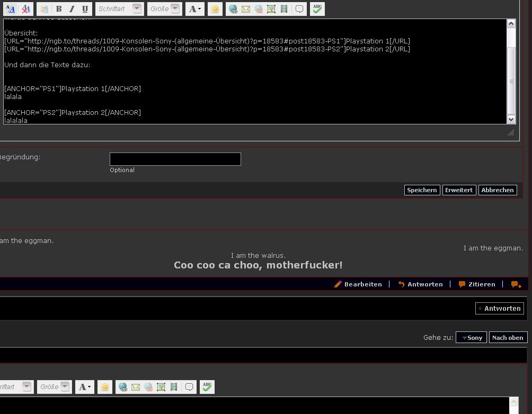Viewport: 532px width, 414px height.
Task: Toggle bold formatting in top editor toolbar
Action: pos(59,9)
